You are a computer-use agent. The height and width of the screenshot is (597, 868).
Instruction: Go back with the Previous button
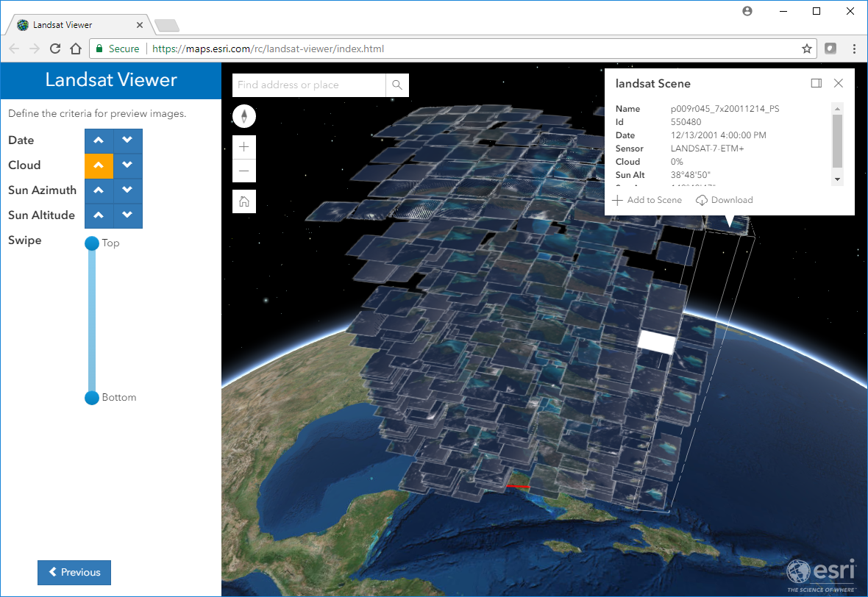74,572
